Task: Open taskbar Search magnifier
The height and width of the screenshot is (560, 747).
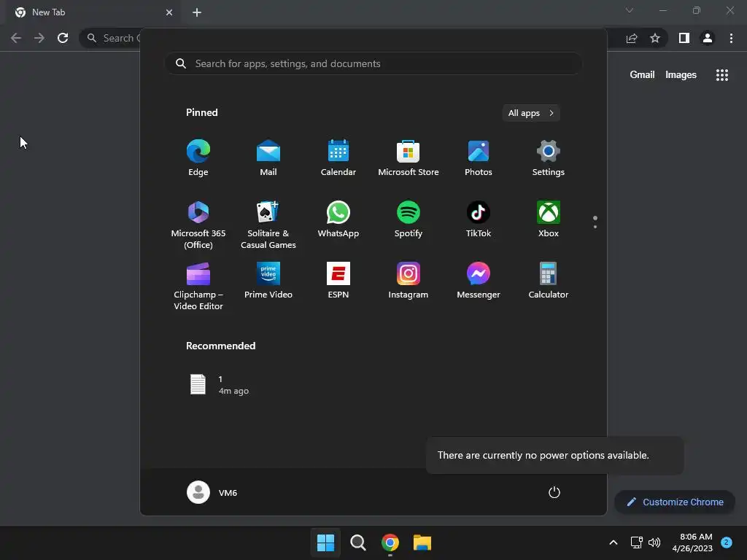Action: pos(357,542)
